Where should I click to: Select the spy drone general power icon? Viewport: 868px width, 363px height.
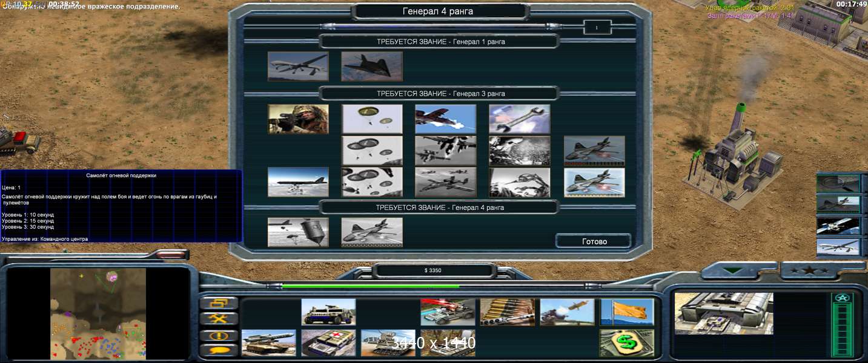298,66
